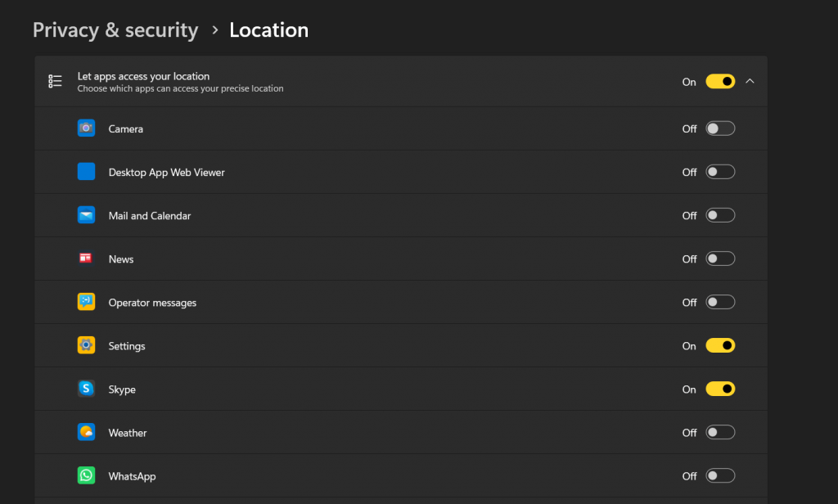Image resolution: width=838 pixels, height=504 pixels.
Task: Click the WhatsApp app icon
Action: coord(86,475)
